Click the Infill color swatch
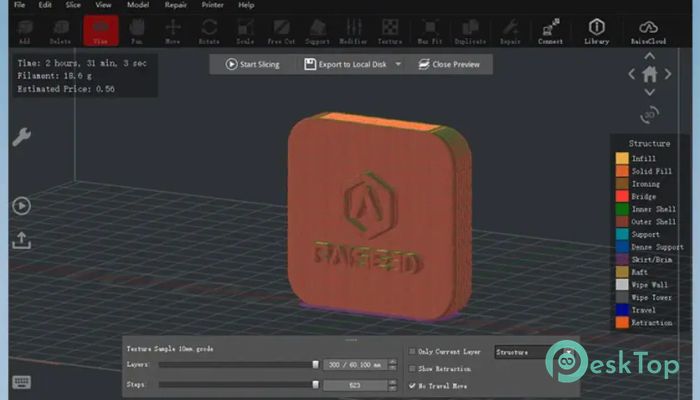This screenshot has height=400, width=700. coord(622,158)
